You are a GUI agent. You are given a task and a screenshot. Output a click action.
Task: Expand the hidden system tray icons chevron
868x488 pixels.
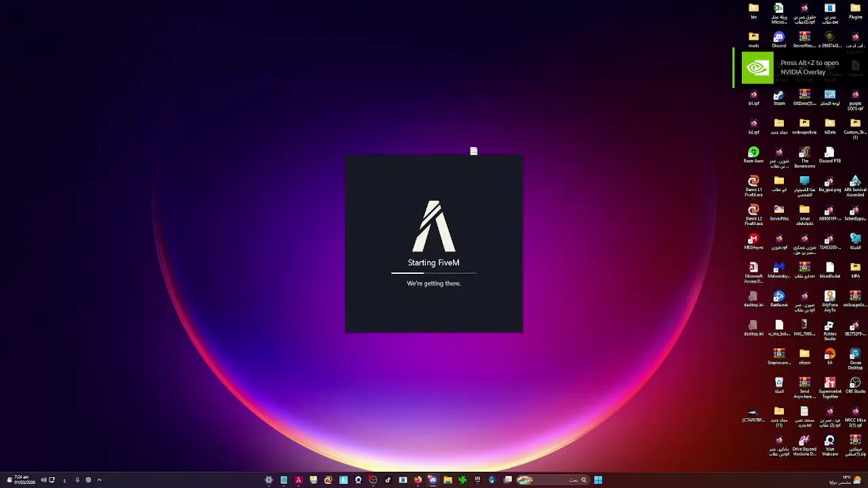pyautogui.click(x=99, y=480)
